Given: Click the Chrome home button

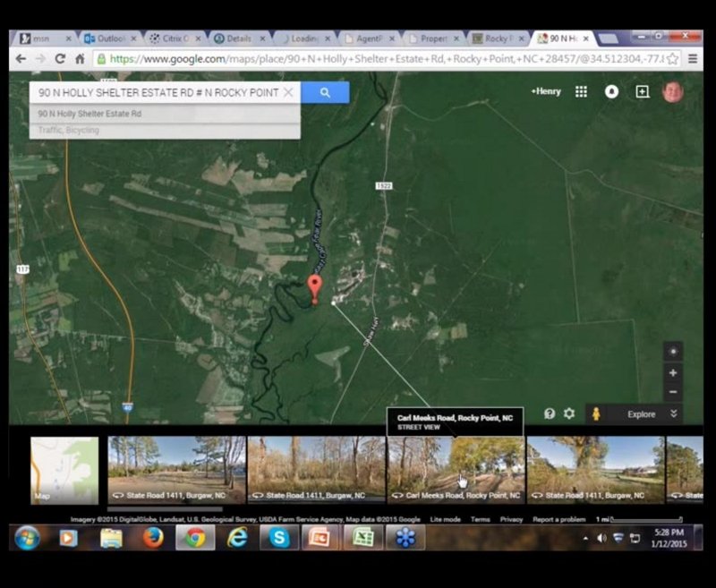Looking at the screenshot, I should pyautogui.click(x=80, y=59).
